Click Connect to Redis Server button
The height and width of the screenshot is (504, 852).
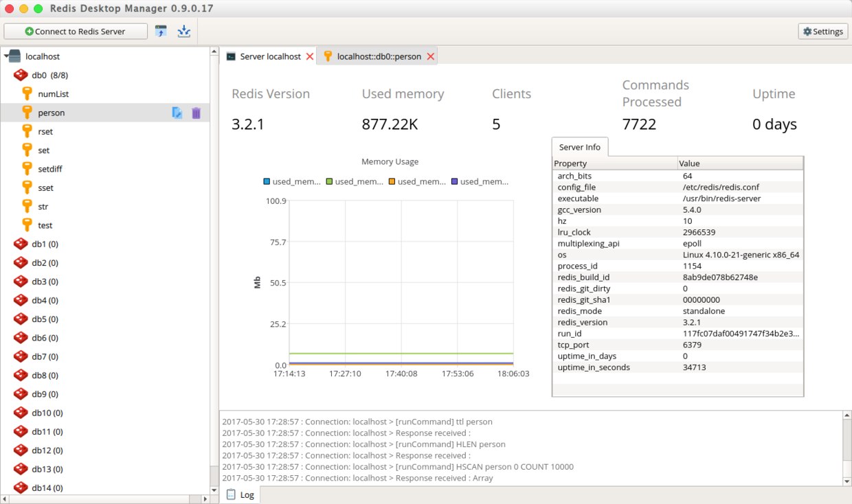[76, 31]
